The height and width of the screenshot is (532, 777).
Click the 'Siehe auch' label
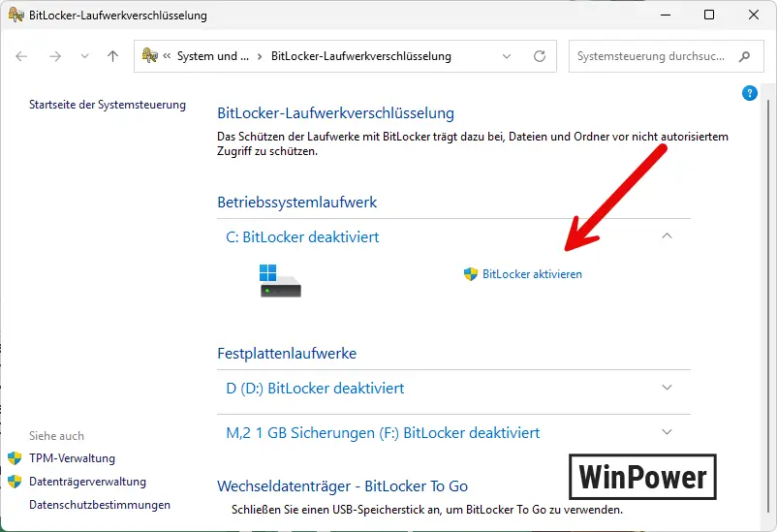point(56,436)
